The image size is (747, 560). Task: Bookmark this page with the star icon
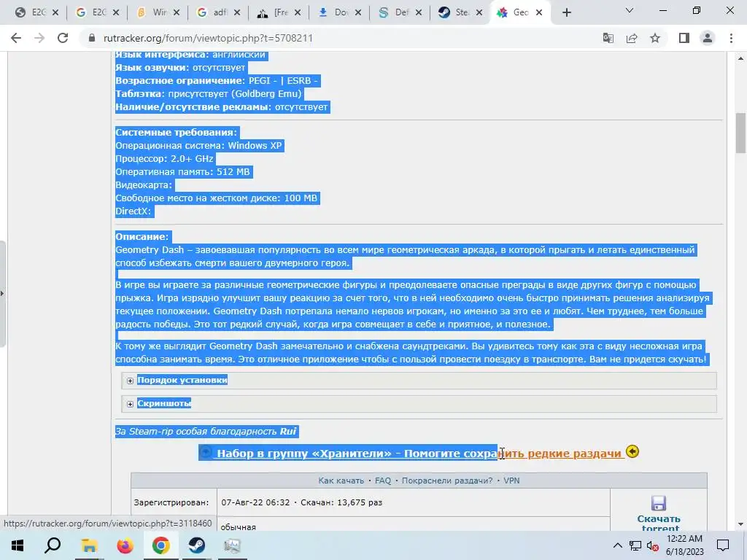point(655,38)
